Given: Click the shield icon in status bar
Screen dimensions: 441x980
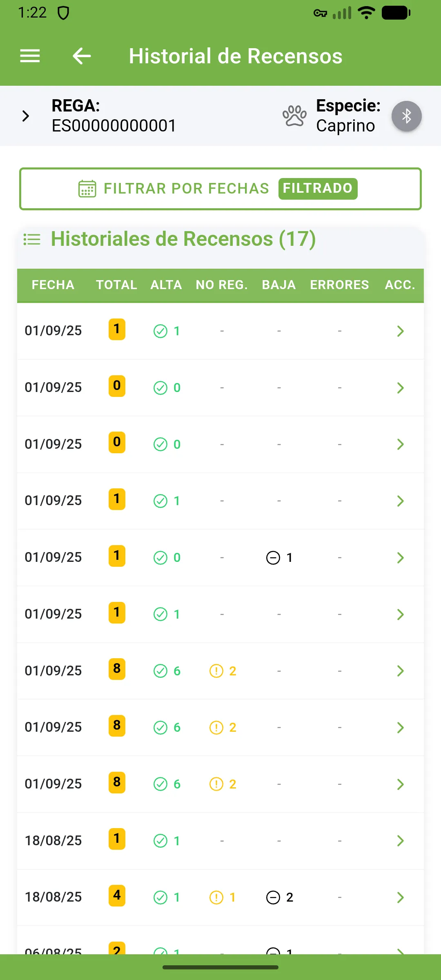Looking at the screenshot, I should coord(63,13).
